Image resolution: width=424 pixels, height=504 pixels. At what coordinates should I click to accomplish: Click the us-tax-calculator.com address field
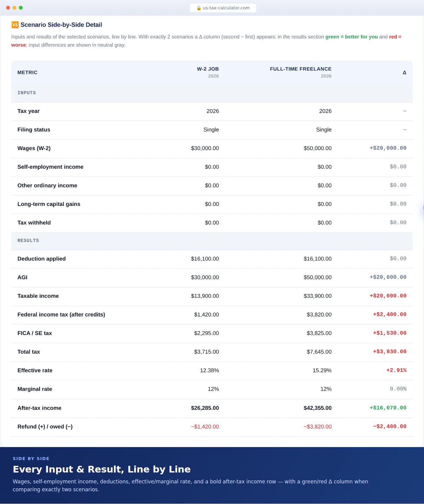(x=223, y=8)
